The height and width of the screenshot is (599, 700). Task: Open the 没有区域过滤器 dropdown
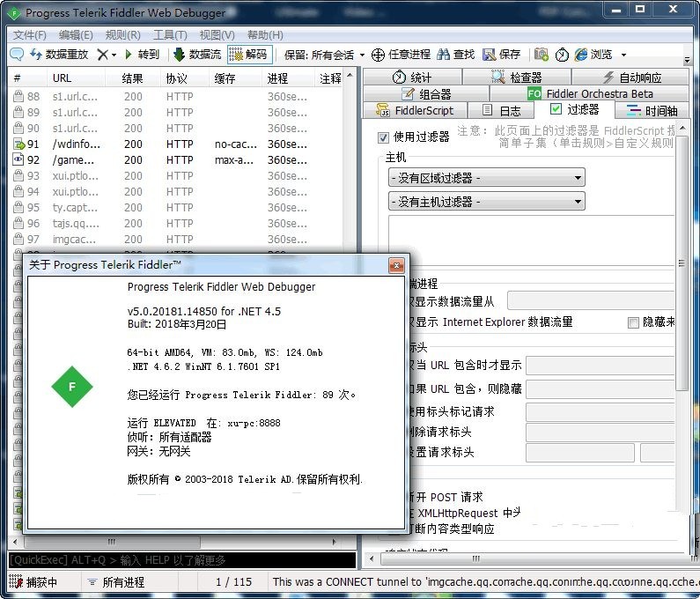(487, 178)
